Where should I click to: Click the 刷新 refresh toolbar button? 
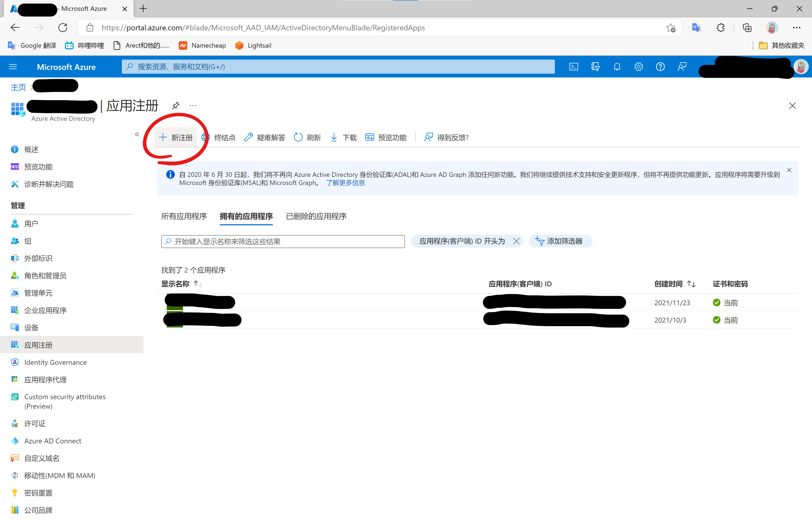tap(307, 137)
